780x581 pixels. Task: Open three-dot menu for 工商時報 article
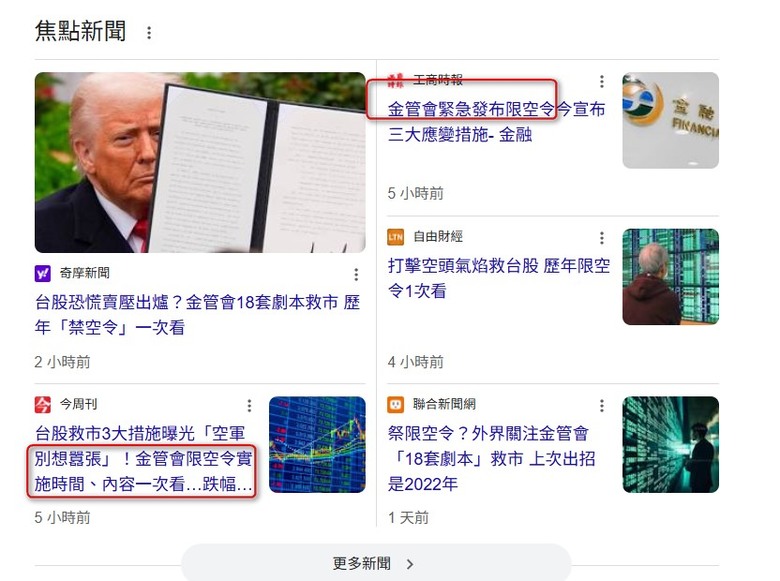point(601,81)
